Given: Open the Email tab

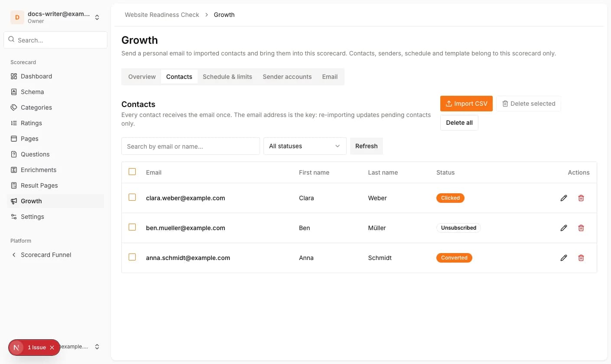Looking at the screenshot, I should [x=330, y=77].
